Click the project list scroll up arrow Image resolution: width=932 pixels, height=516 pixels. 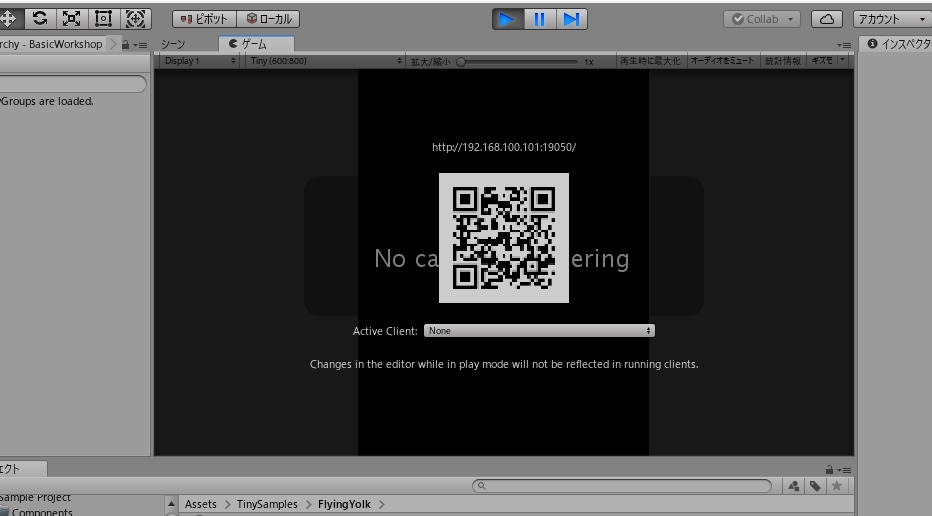(x=171, y=504)
